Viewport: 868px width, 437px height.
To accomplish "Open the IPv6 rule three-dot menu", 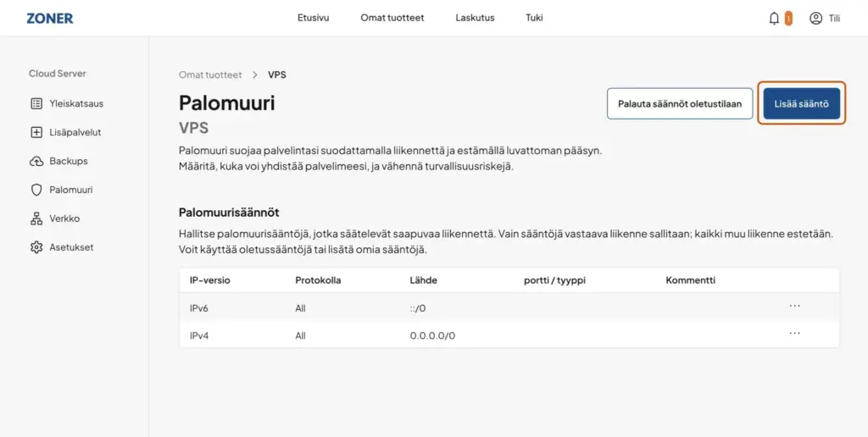I will point(795,306).
